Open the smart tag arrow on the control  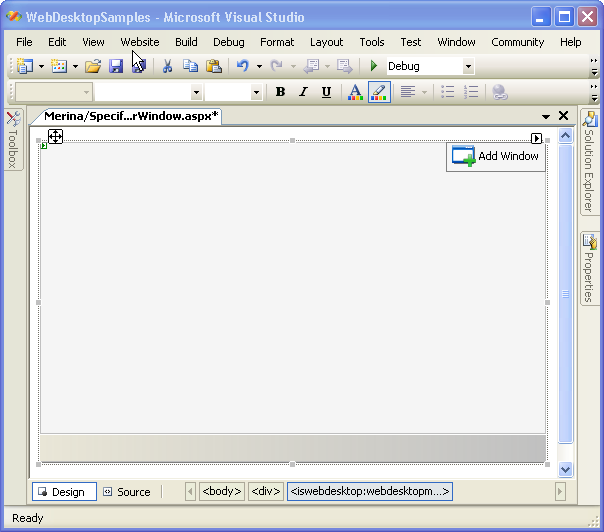click(x=537, y=139)
